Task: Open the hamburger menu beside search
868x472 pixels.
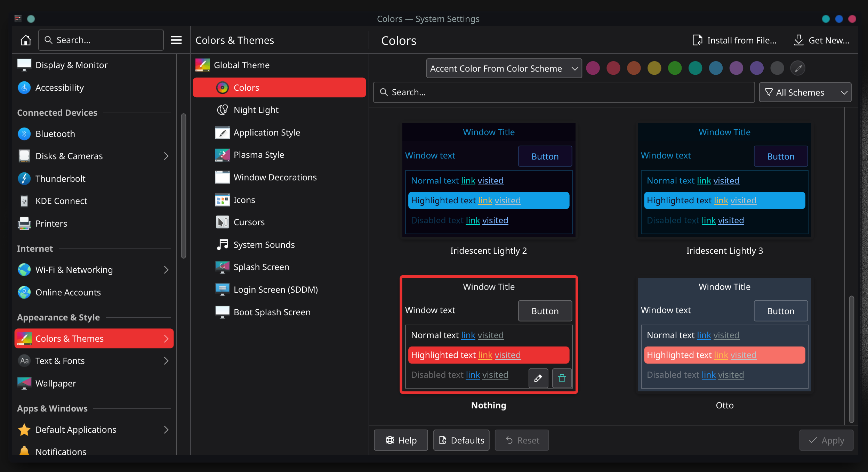Action: (x=176, y=40)
